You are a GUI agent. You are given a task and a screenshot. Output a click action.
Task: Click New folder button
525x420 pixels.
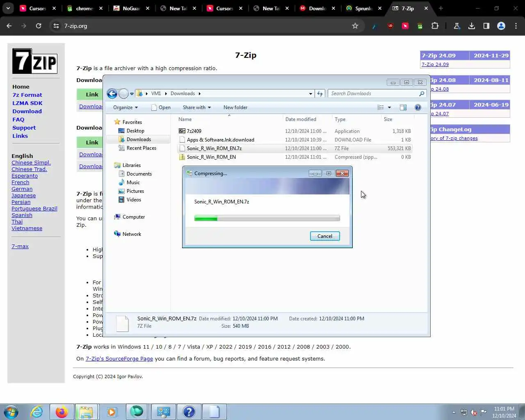(x=235, y=107)
